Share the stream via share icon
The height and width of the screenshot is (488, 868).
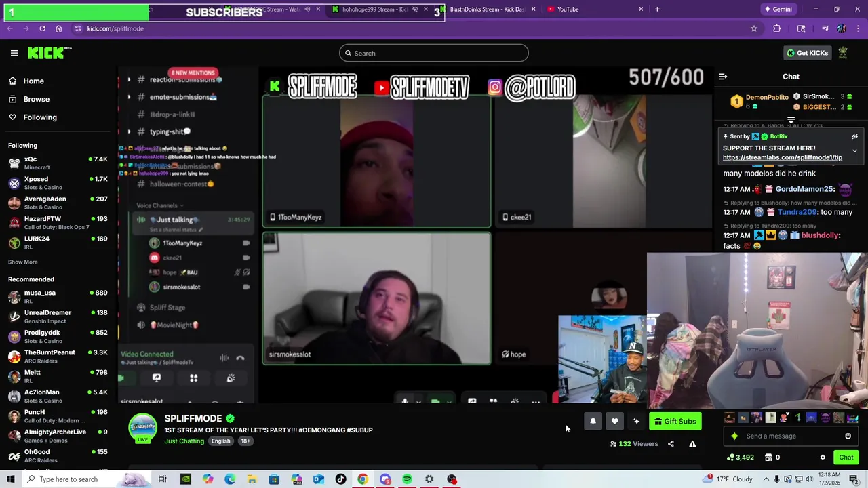point(671,444)
